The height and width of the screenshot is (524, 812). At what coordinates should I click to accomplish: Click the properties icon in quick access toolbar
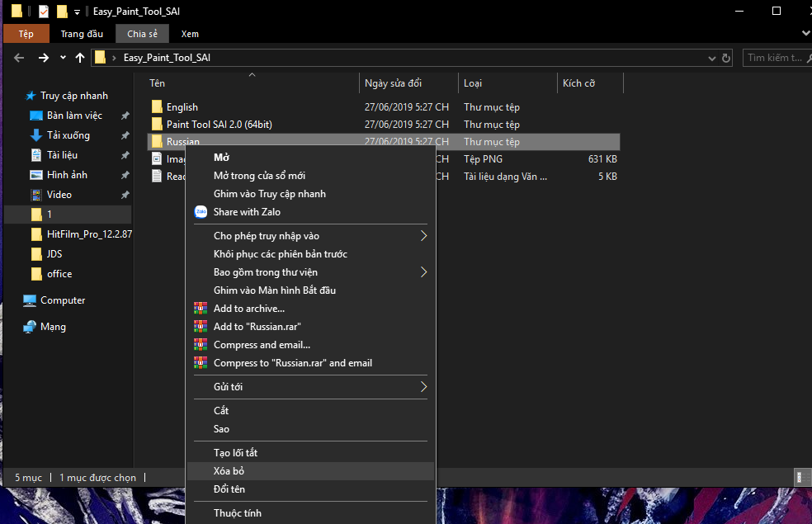44,12
